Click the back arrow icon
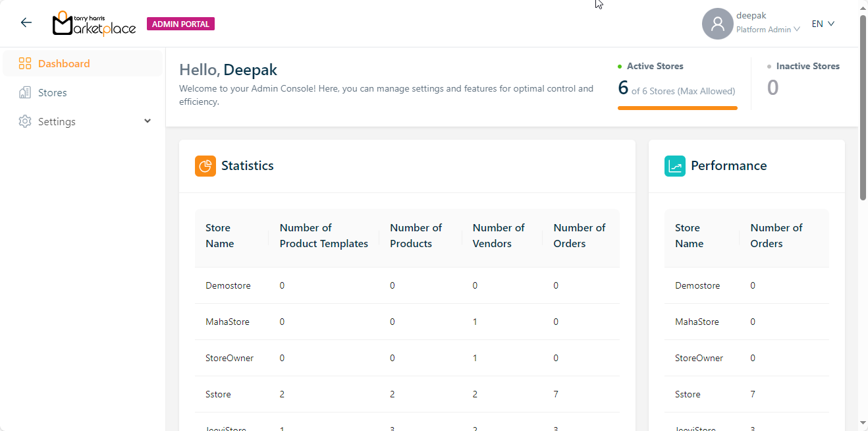The width and height of the screenshot is (868, 431). (26, 23)
